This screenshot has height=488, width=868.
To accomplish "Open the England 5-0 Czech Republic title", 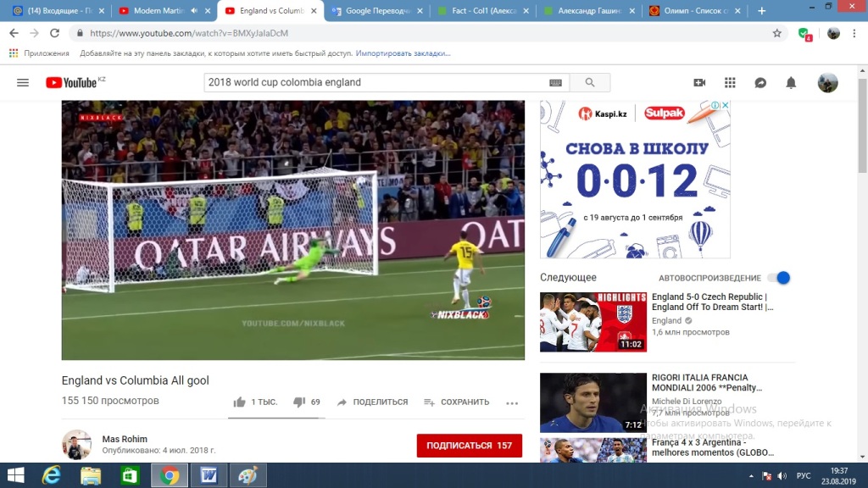I will [713, 302].
